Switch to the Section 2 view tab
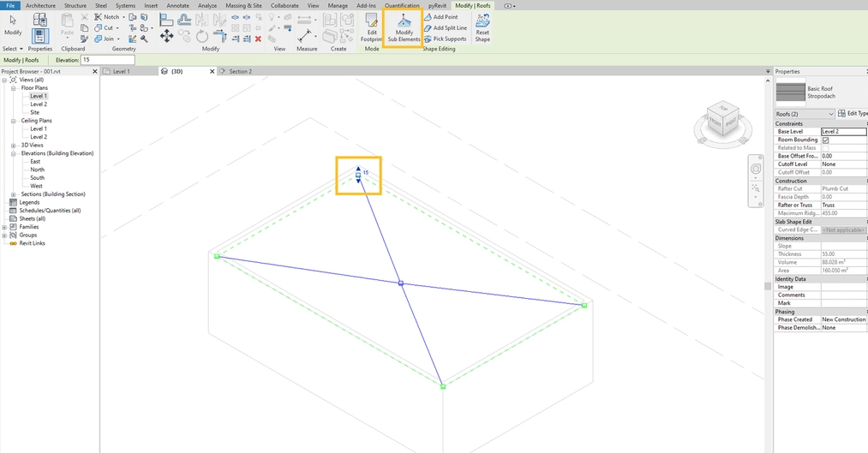 [240, 72]
